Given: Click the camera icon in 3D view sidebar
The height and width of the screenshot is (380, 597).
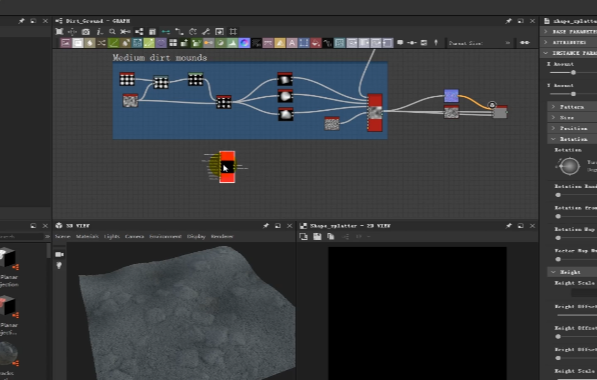Looking at the screenshot, I should pyautogui.click(x=59, y=254).
